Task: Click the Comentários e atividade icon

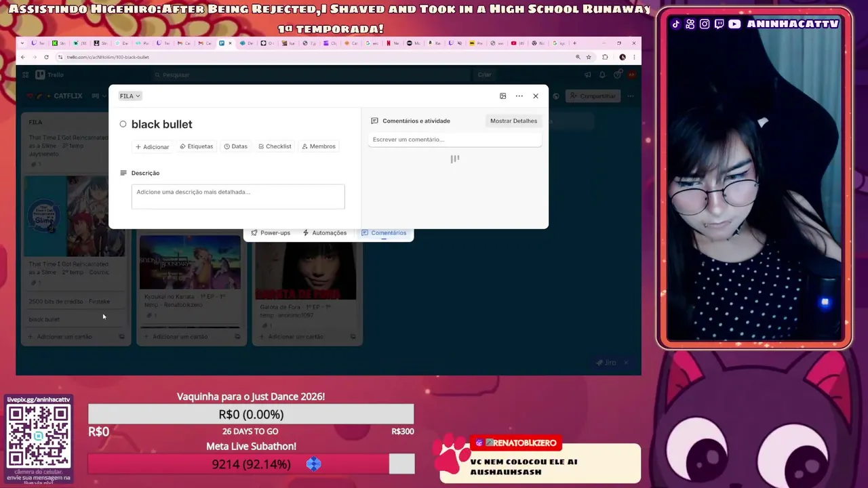Action: click(374, 121)
